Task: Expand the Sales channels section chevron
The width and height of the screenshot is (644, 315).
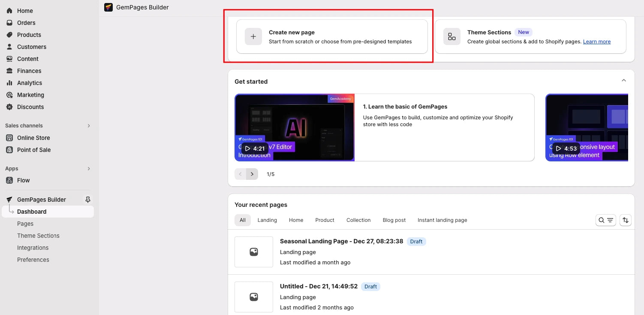Action: pos(89,126)
